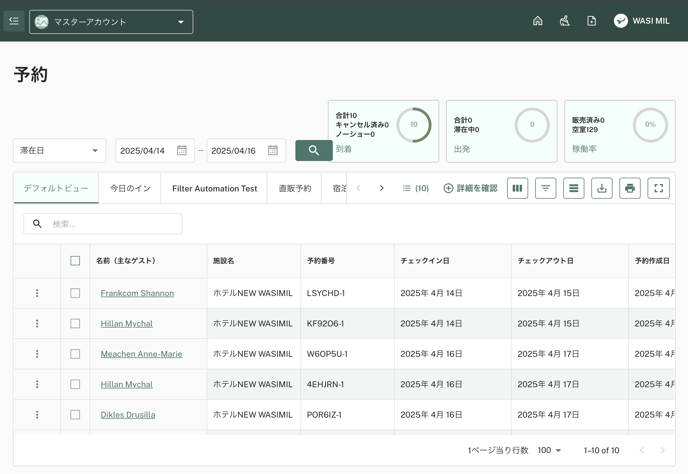Screen dimensions: 688x474
Task: Click the 検索 search input field
Action: [x=110, y=224]
